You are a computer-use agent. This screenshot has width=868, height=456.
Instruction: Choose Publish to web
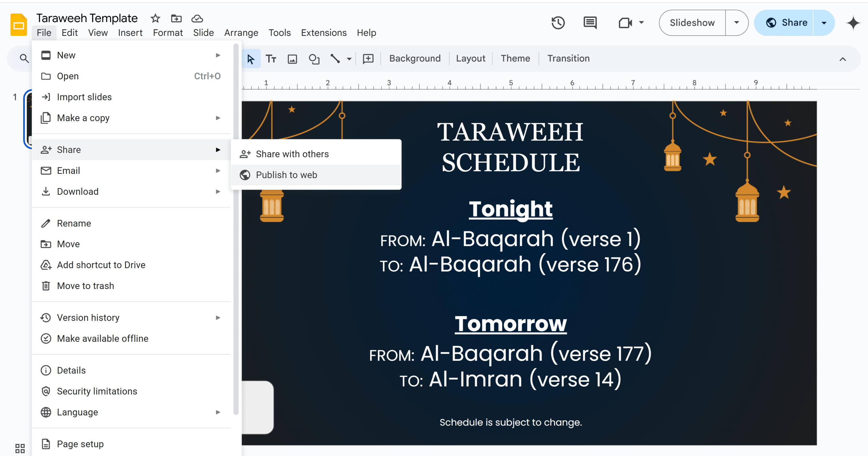pyautogui.click(x=287, y=175)
